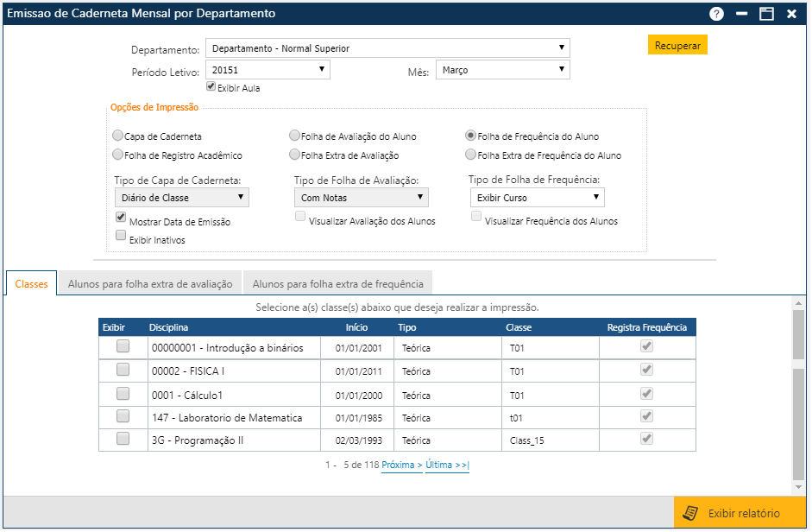Open the Departamento dropdown
The image size is (812, 532).
387,48
